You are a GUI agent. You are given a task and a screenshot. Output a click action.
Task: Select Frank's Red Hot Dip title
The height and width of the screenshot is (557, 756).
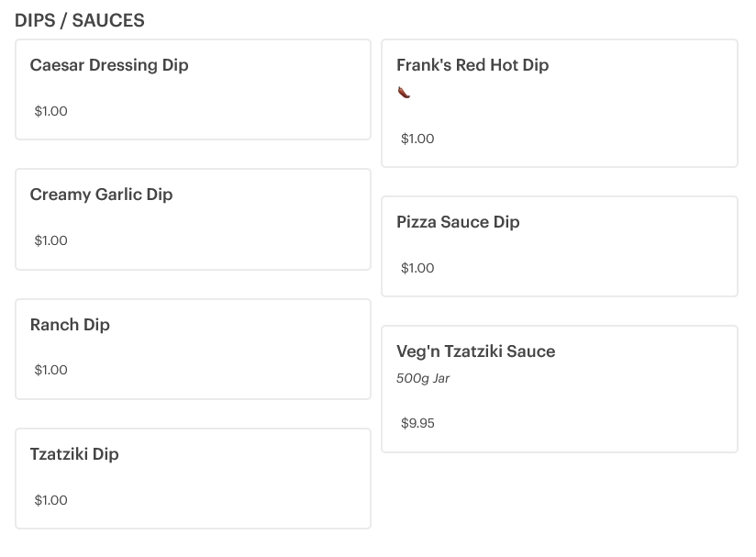coord(472,65)
